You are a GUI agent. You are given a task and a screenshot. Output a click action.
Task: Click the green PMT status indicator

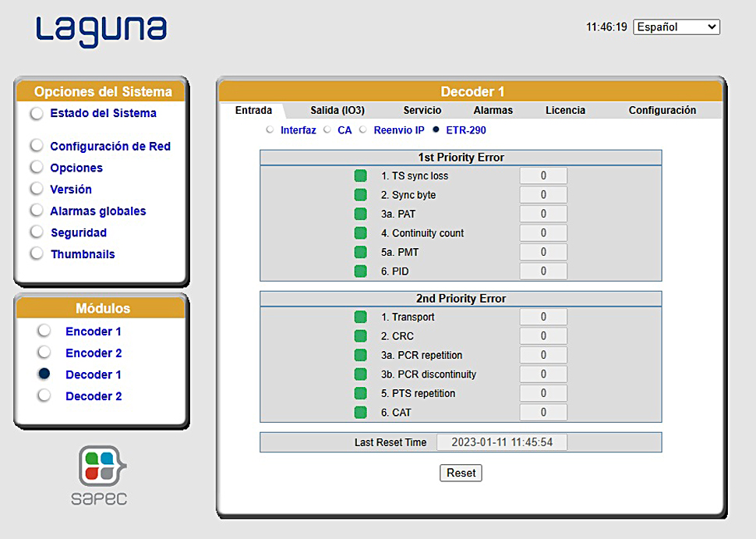pos(361,252)
